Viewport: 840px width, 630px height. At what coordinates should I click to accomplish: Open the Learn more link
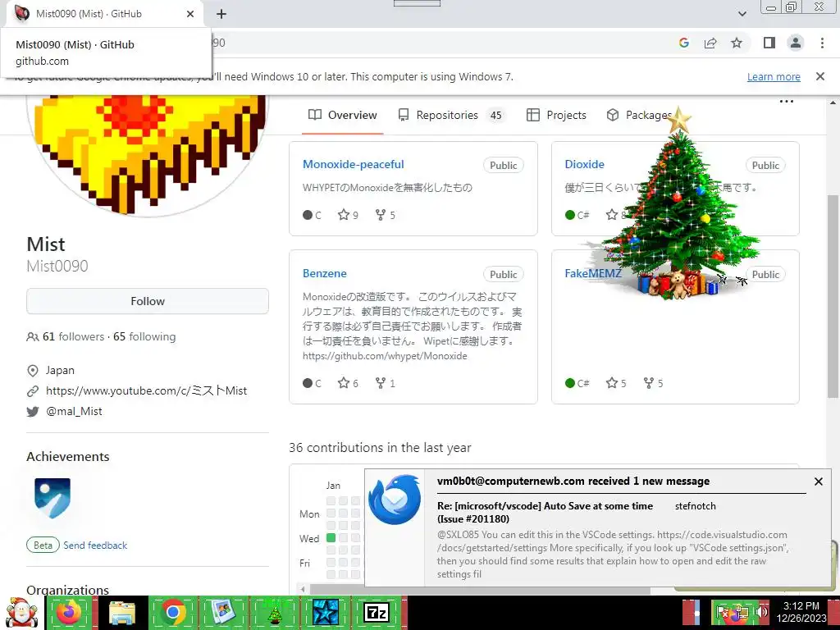click(774, 76)
